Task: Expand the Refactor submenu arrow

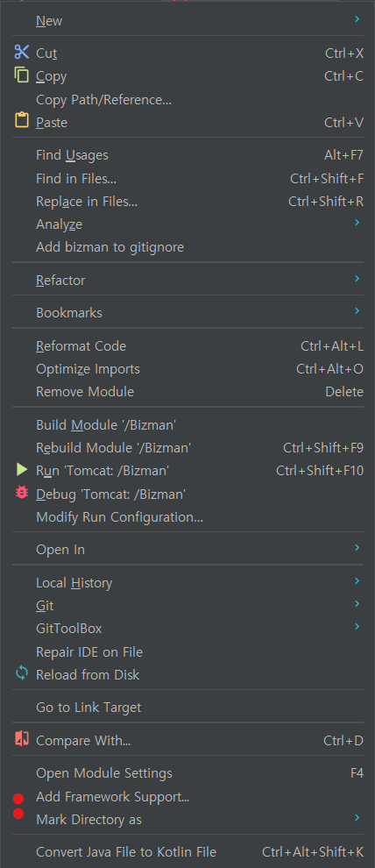Action: [x=357, y=279]
